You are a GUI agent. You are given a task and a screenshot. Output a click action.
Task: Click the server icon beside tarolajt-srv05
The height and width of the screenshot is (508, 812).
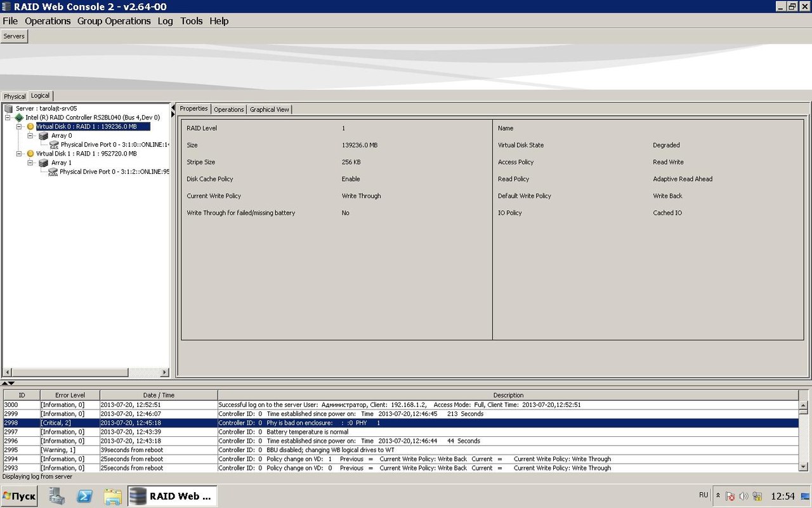click(x=8, y=109)
